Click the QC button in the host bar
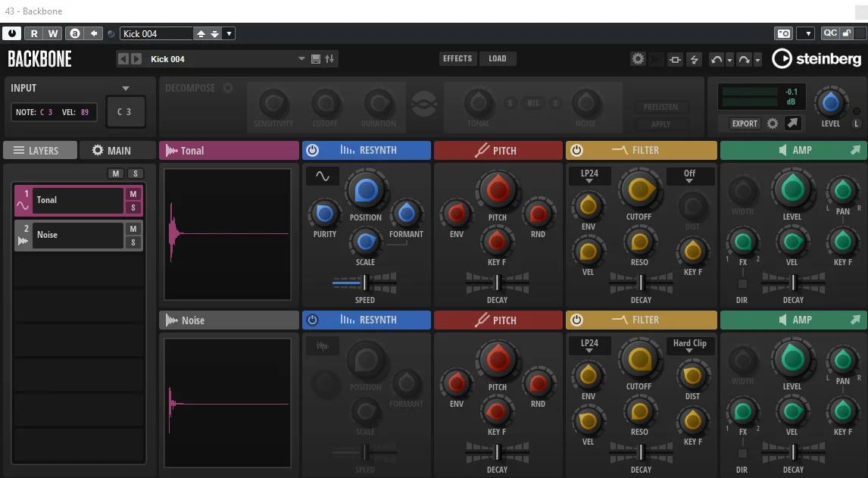The height and width of the screenshot is (478, 868). pyautogui.click(x=830, y=33)
